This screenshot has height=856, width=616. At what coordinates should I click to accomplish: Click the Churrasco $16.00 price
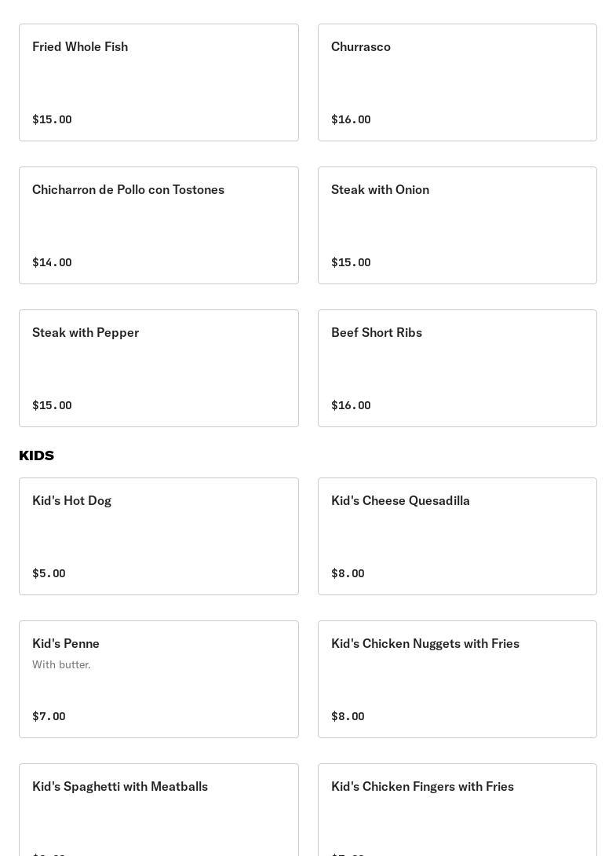point(351,119)
